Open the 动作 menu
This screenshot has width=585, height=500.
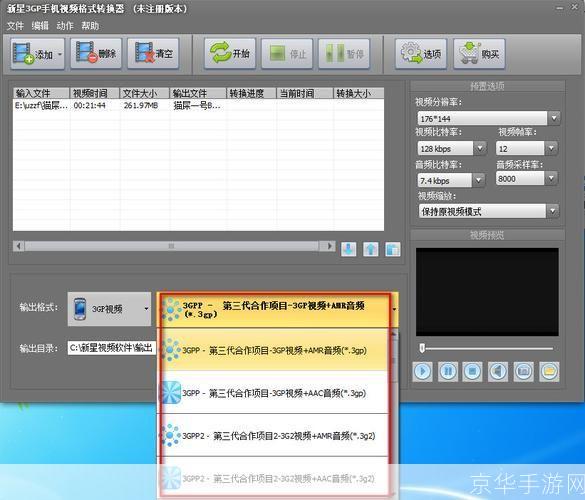click(x=65, y=26)
